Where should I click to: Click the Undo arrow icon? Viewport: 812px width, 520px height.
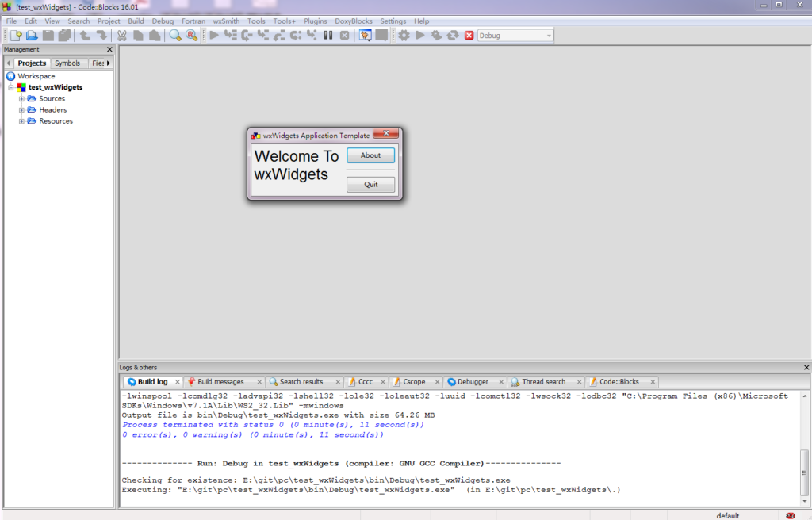[84, 35]
